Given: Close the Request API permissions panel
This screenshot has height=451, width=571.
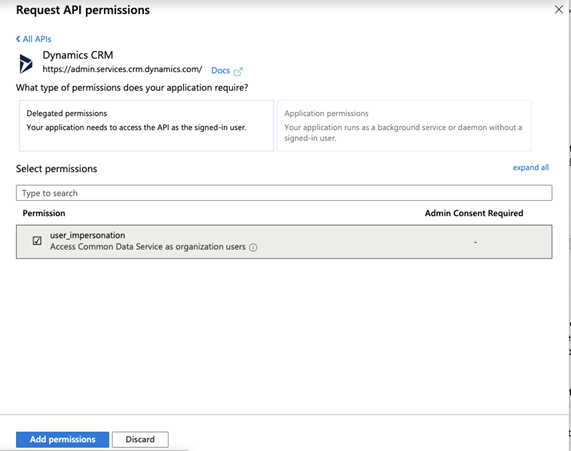Looking at the screenshot, I should 559,9.
